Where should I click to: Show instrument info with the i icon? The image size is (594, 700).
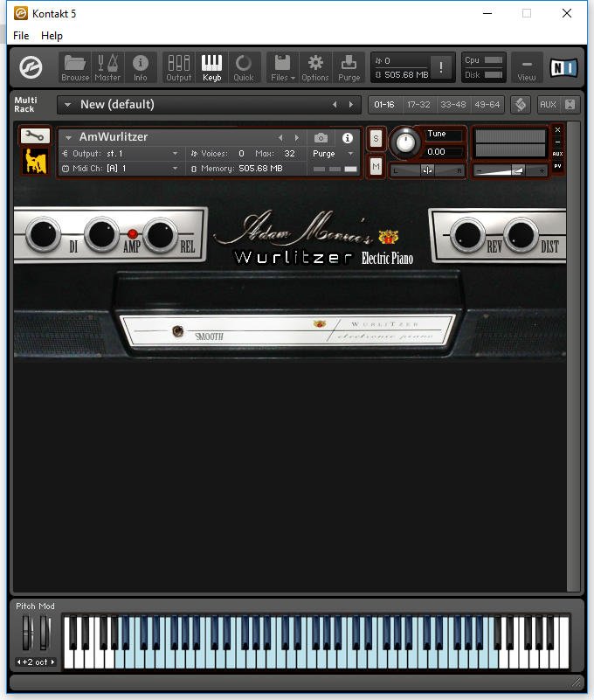pos(347,138)
